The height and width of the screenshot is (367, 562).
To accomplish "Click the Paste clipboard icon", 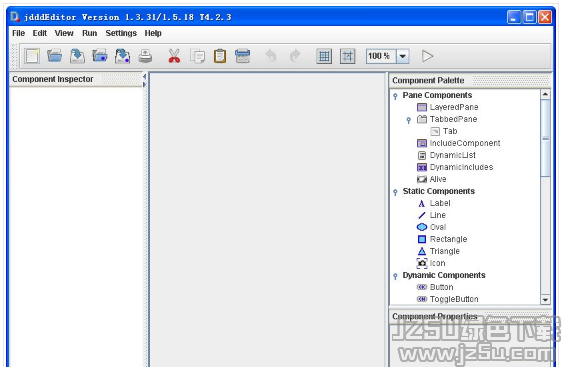I will tap(220, 56).
